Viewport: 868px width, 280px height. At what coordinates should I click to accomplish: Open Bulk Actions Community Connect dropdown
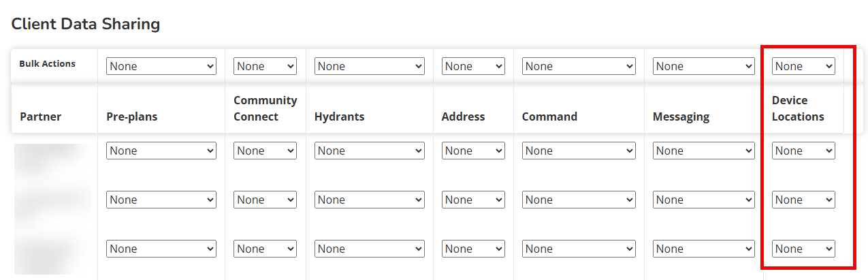[265, 66]
